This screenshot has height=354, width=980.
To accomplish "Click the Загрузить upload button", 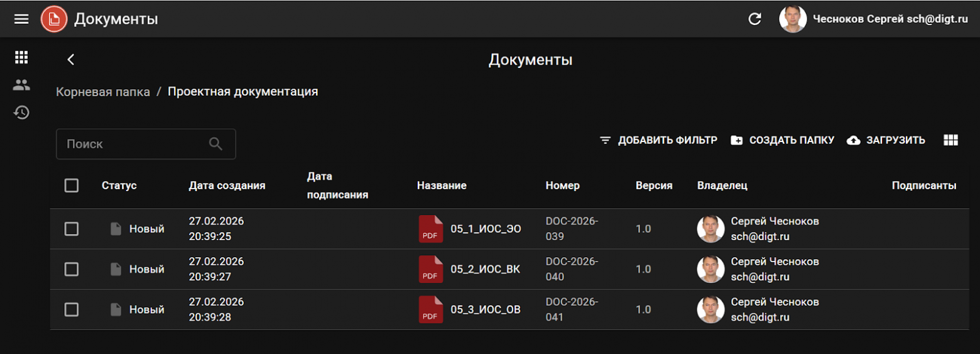I will click(886, 140).
